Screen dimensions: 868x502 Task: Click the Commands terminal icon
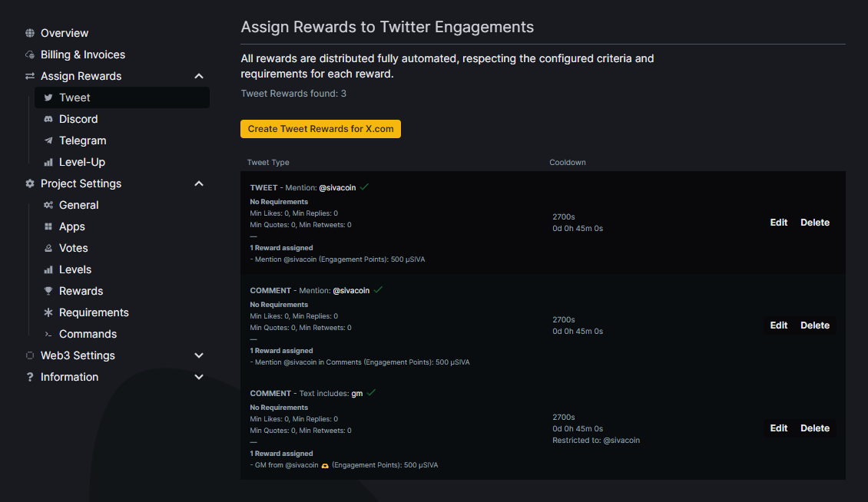(48, 334)
